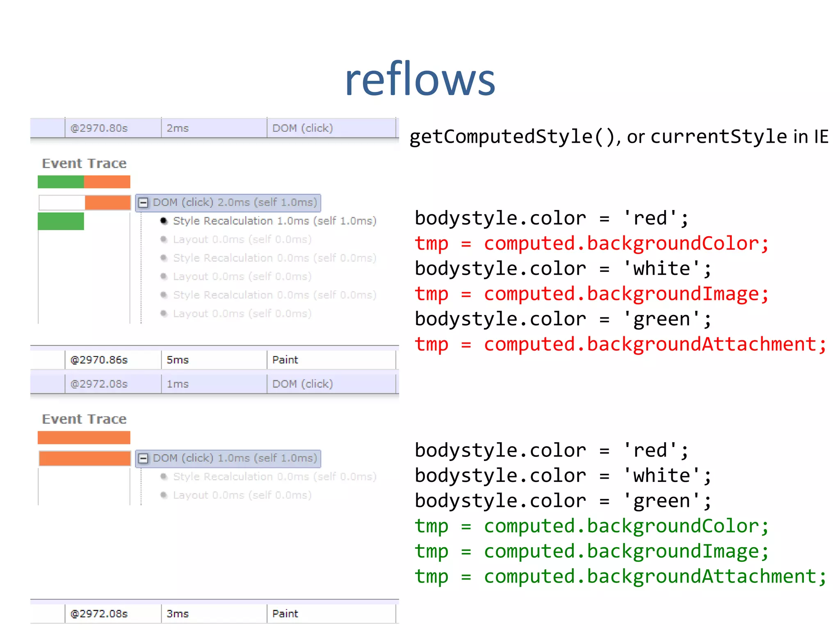The width and height of the screenshot is (840, 630).
Task: Click the first Layout 0.0ms bullet icon
Action: [x=164, y=240]
